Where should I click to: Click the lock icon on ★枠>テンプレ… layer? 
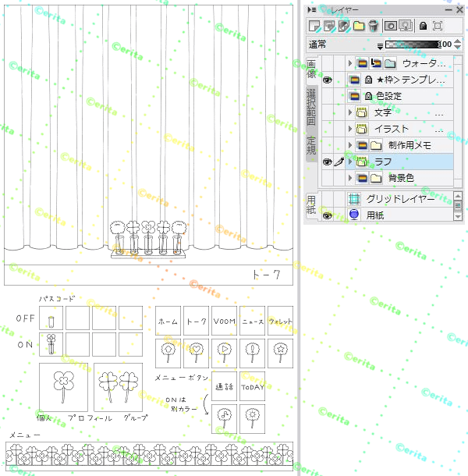pos(368,80)
